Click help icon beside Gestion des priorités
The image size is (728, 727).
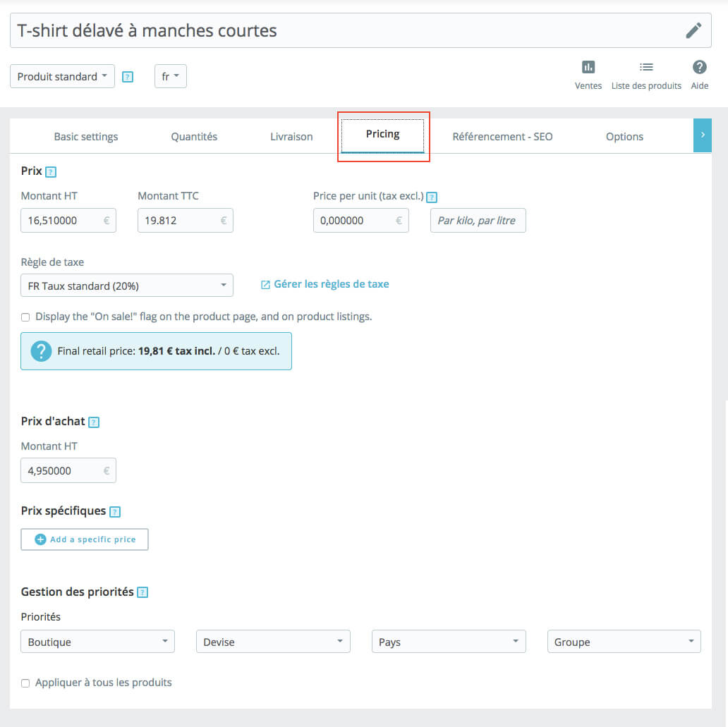pyautogui.click(x=142, y=592)
